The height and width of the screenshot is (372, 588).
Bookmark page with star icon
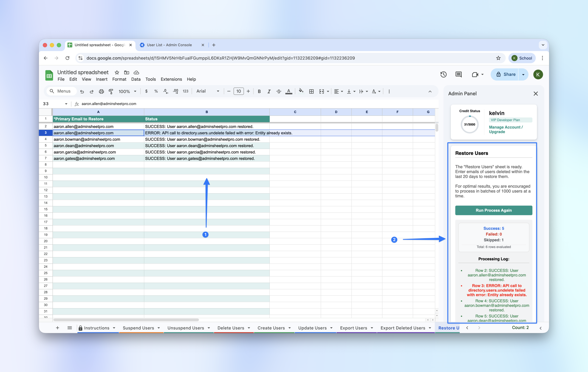tap(498, 58)
